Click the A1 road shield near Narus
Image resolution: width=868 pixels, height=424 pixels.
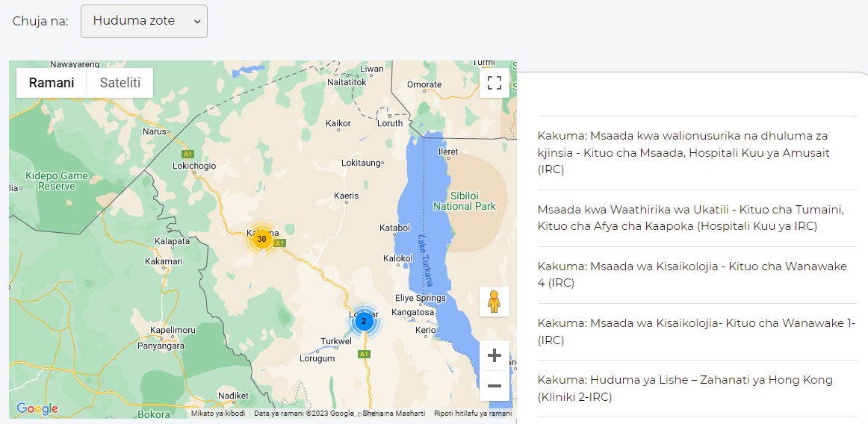click(x=187, y=153)
